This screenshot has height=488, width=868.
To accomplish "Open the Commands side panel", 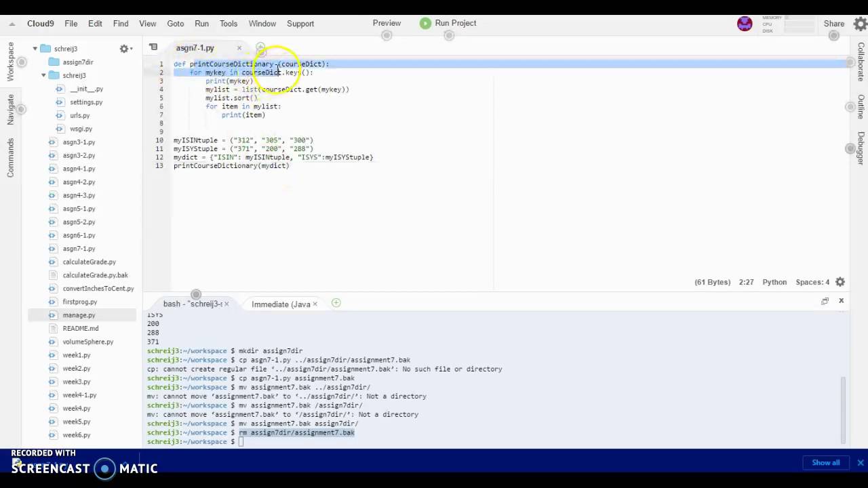I will pos(10,158).
